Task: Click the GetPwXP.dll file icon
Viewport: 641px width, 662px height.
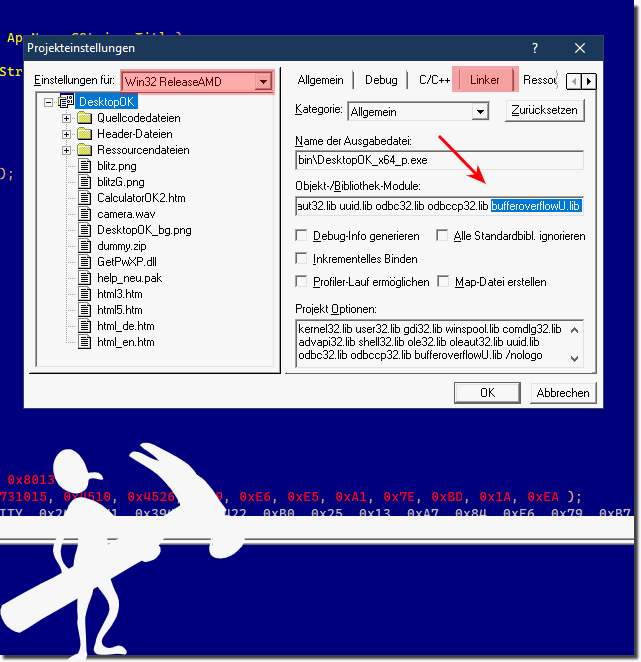Action: click(x=85, y=262)
